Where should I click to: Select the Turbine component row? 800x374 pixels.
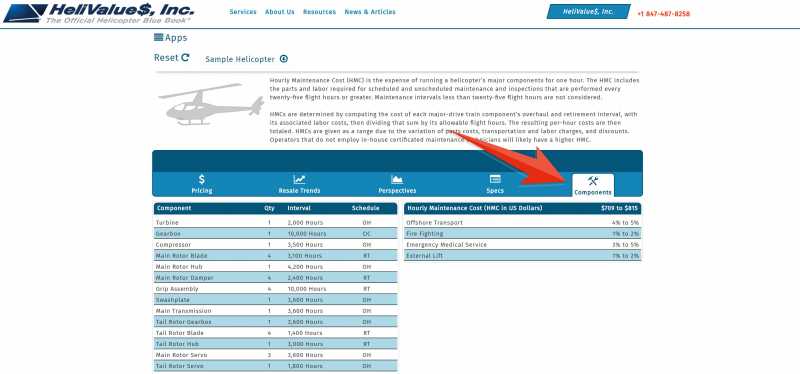(x=276, y=222)
